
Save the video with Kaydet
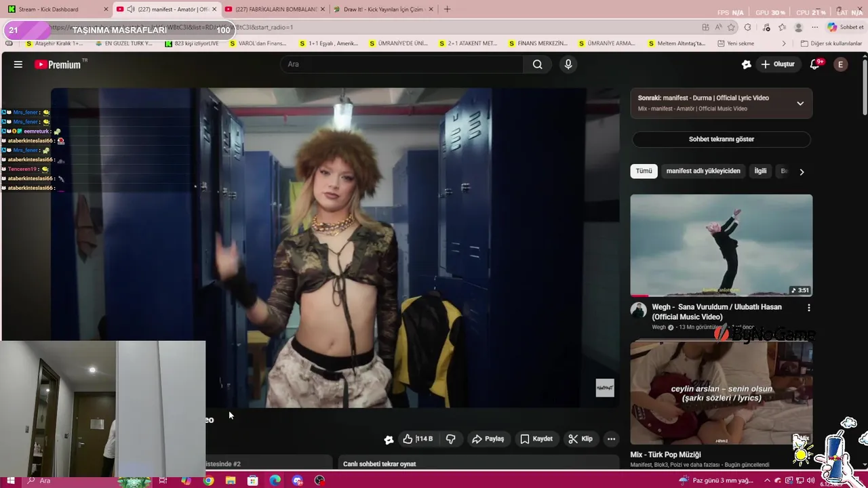[x=536, y=439]
